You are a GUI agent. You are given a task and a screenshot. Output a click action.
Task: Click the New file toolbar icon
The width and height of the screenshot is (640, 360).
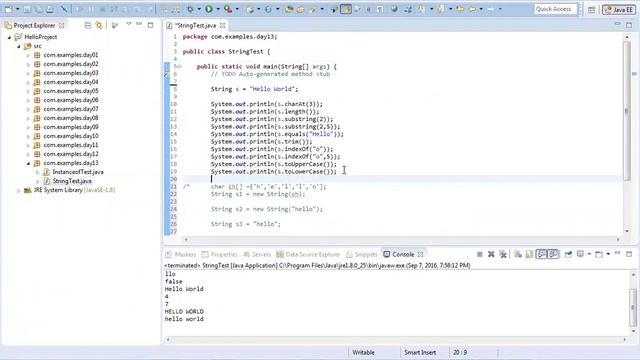tap(8, 9)
